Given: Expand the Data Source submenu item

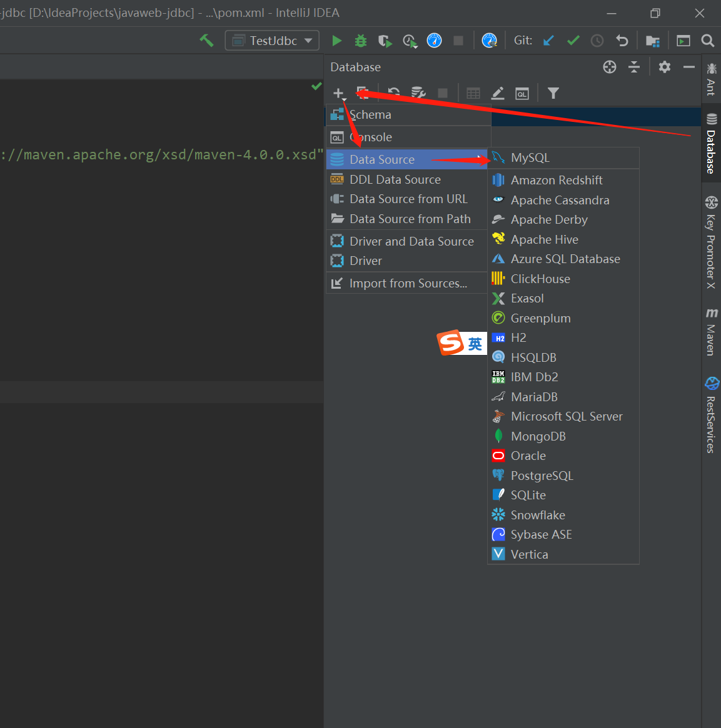Looking at the screenshot, I should click(x=407, y=159).
